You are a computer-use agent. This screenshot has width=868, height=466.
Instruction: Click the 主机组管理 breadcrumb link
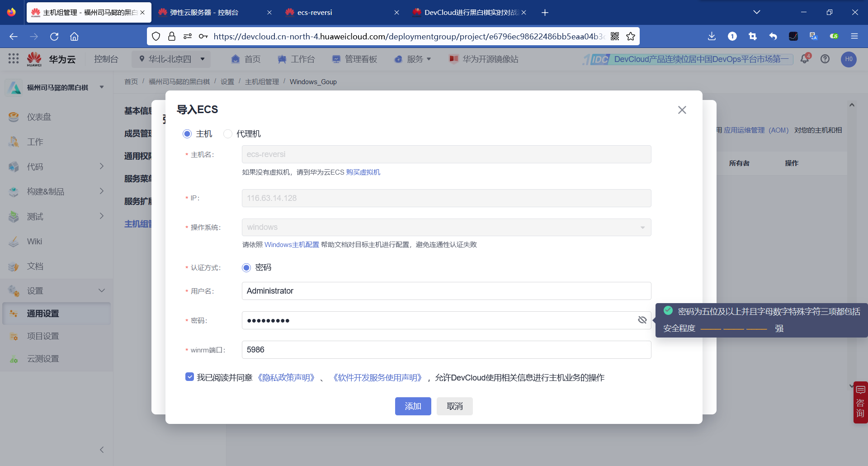coord(262,82)
